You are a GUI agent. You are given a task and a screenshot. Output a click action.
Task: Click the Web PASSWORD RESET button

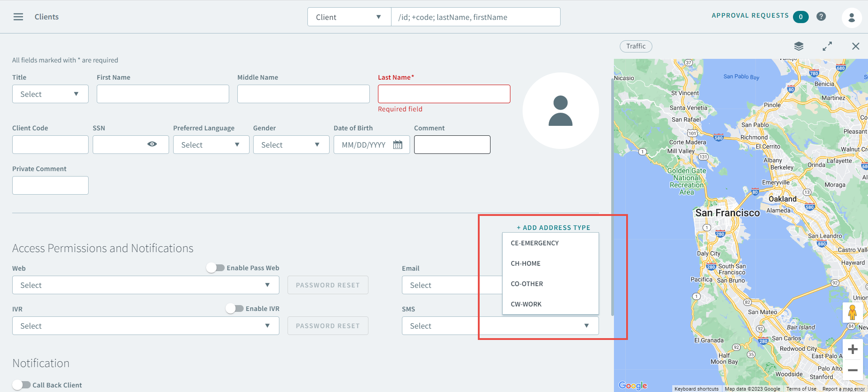(x=328, y=285)
